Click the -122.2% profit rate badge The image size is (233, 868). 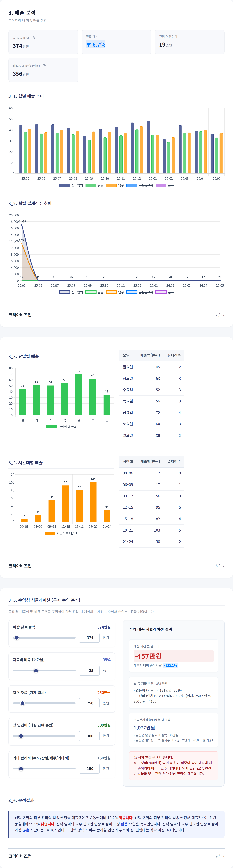(170, 665)
